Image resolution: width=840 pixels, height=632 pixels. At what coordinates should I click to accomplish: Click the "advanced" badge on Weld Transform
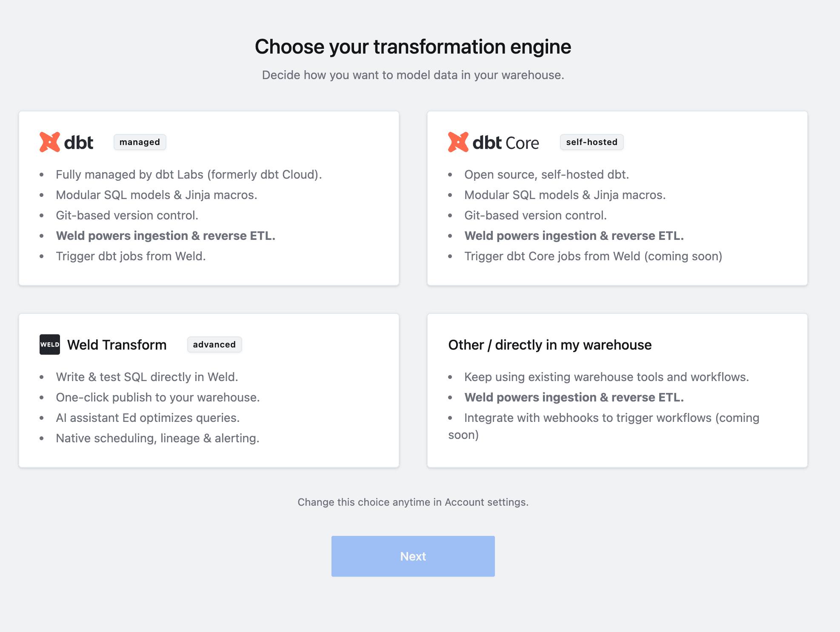214,344
